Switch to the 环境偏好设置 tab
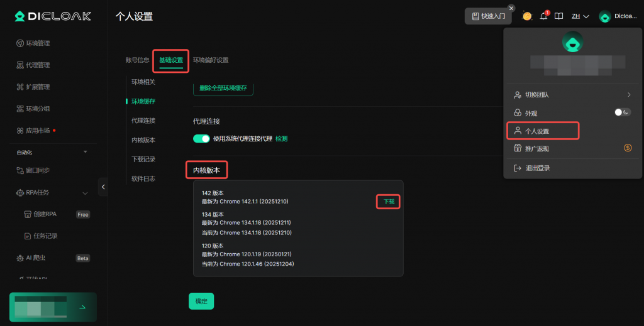Viewport: 644px width, 326px height. click(x=211, y=60)
